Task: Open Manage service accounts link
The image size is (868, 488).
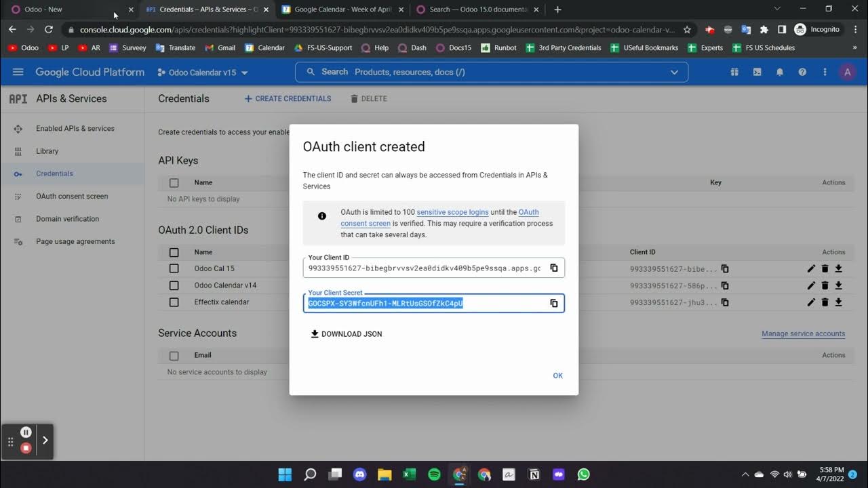Action: 803,333
